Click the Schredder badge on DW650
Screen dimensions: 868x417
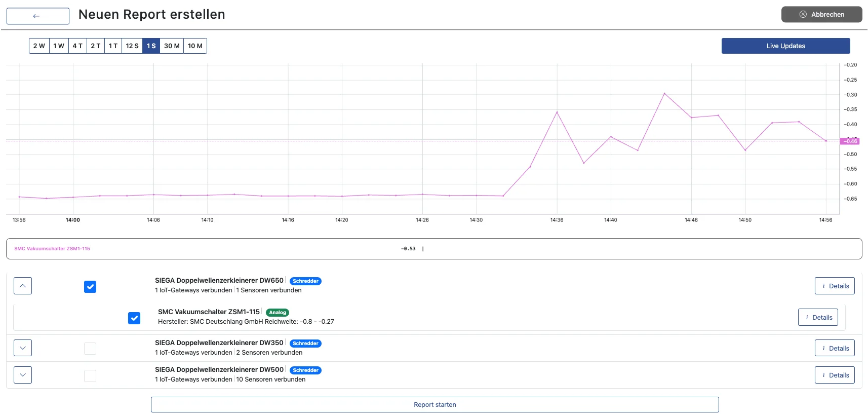305,281
